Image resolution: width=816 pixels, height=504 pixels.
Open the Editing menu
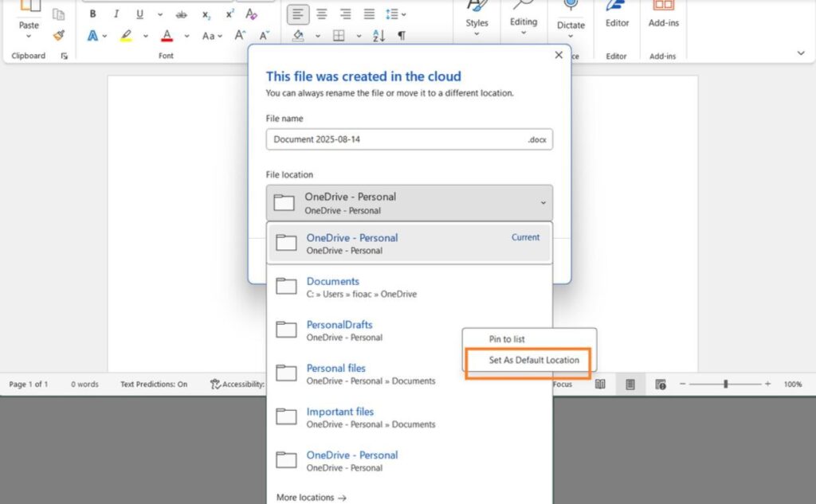click(x=524, y=19)
